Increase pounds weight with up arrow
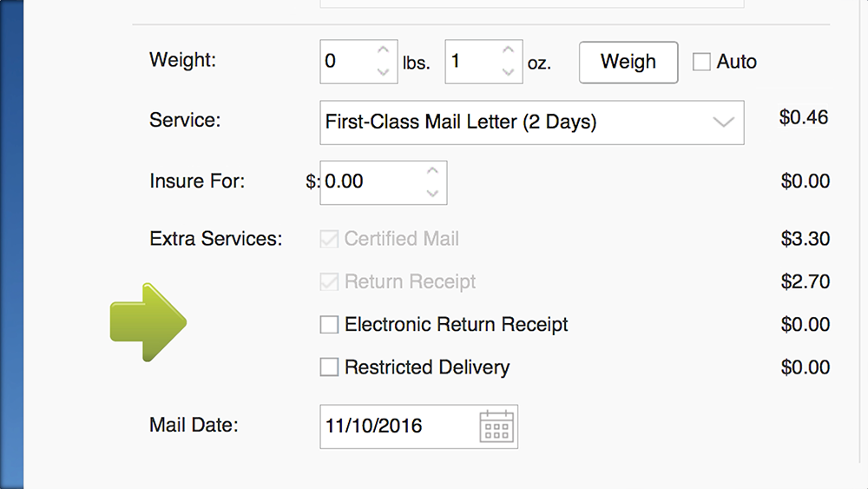 (x=383, y=50)
